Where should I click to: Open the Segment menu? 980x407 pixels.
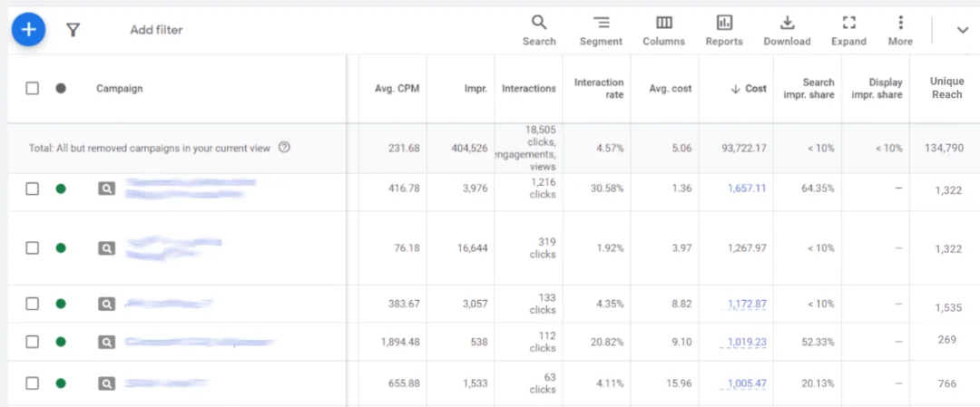coord(601,31)
